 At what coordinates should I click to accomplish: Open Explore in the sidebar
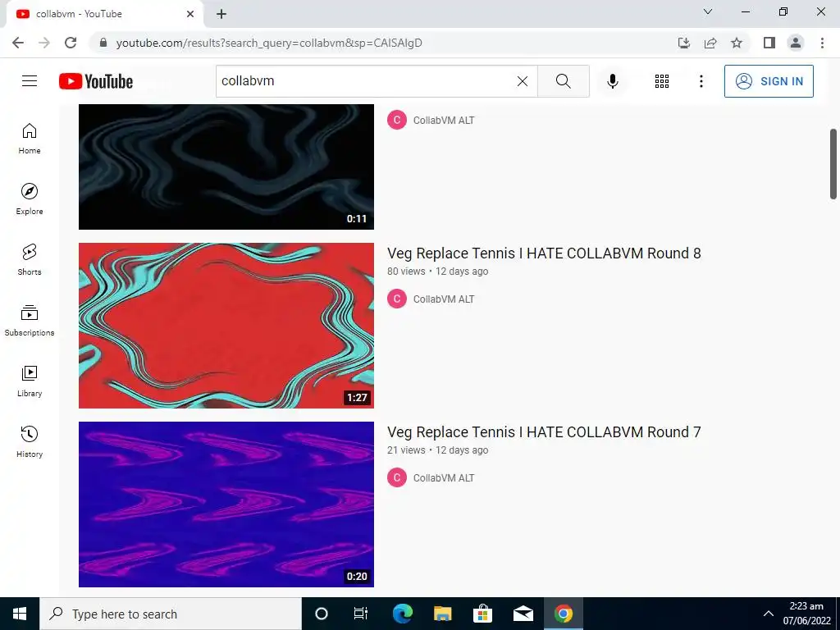tap(30, 199)
